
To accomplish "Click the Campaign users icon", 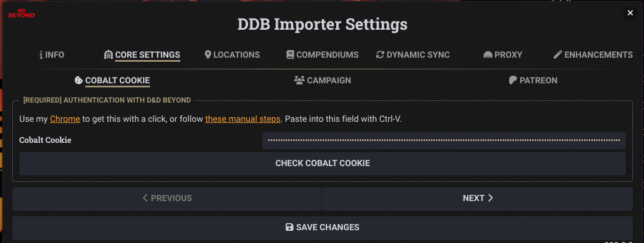I will pos(300,80).
